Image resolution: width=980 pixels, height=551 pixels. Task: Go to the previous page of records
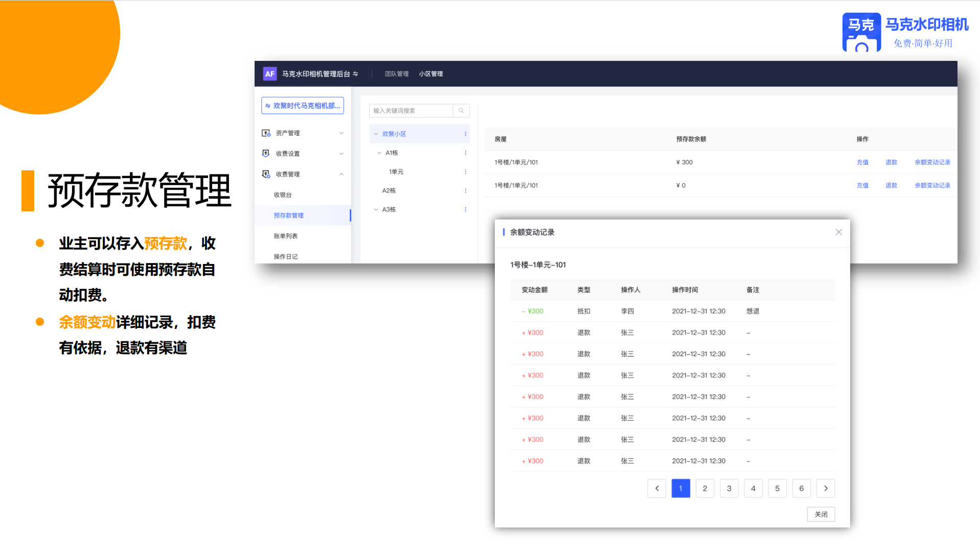point(657,489)
